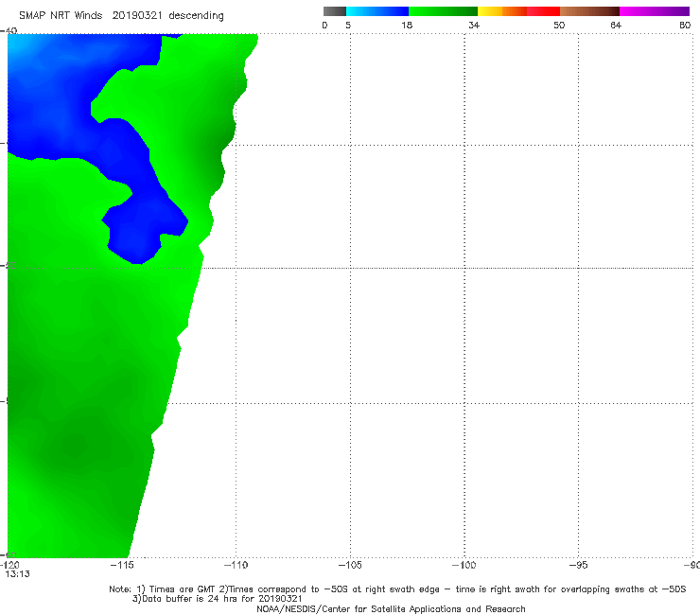Click the "Data buffer is 24 hrs" note
Viewport: 700px width, 615px height.
pyautogui.click(x=217, y=599)
